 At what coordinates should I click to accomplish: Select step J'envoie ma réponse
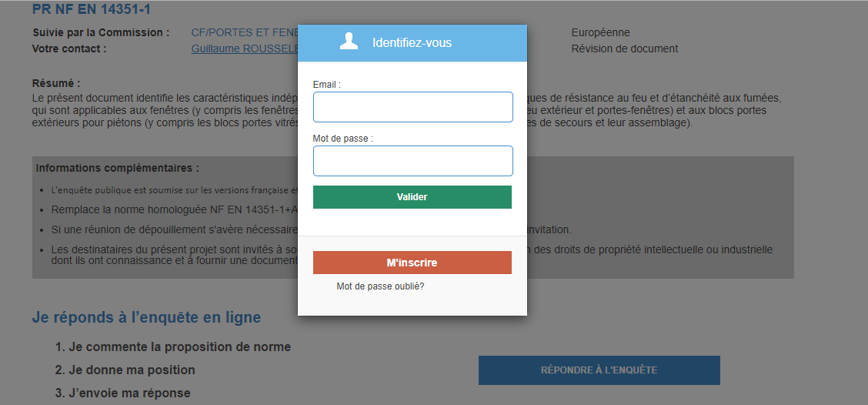(x=123, y=393)
